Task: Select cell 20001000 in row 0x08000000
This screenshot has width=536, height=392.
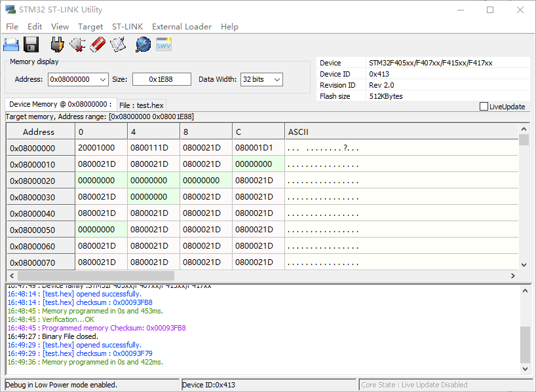Action: [x=101, y=148]
